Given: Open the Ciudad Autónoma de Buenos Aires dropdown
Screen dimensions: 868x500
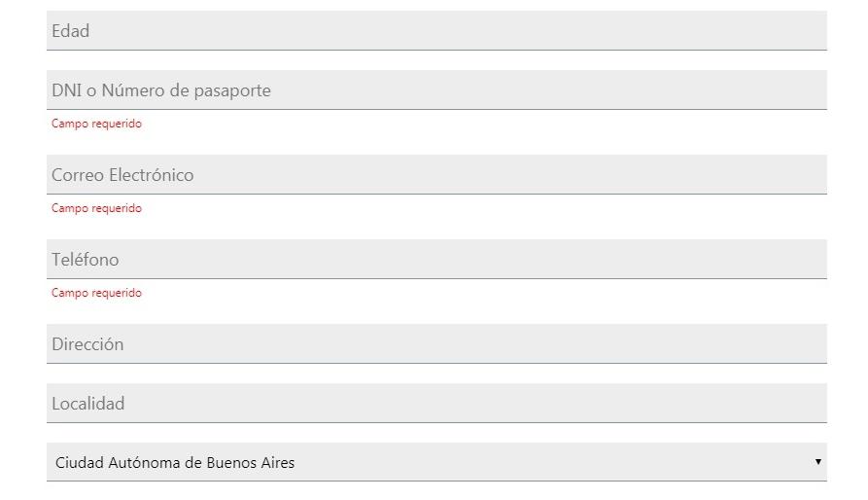Looking at the screenshot, I should click(436, 462).
